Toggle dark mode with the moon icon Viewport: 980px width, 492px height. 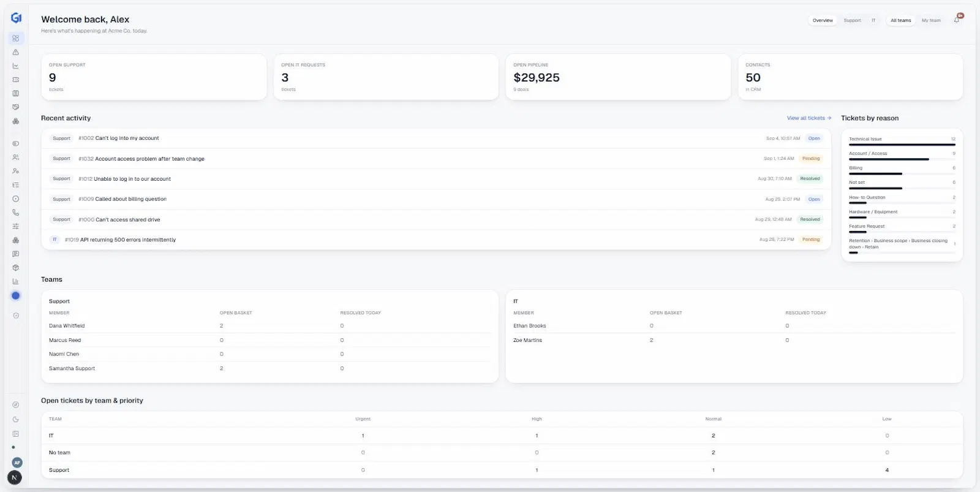tap(16, 420)
